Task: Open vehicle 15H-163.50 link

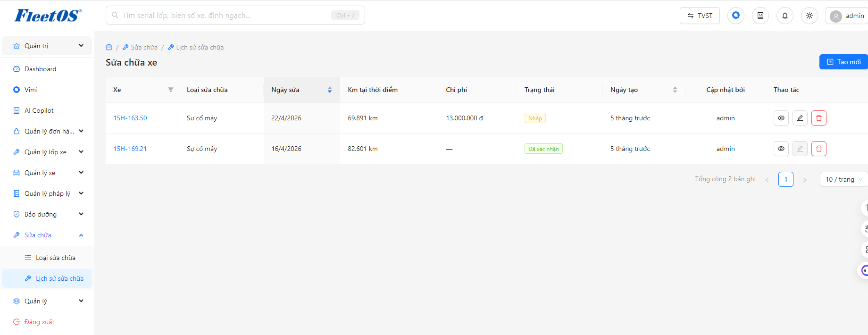Action: click(x=130, y=118)
